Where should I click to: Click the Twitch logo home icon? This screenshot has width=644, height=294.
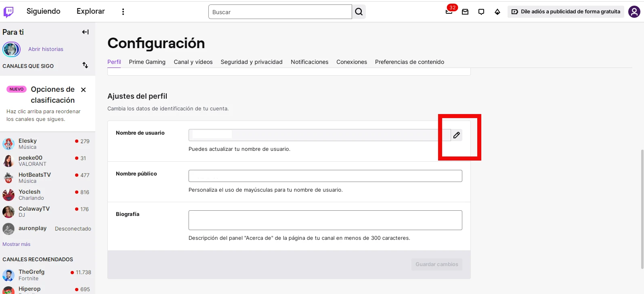8,12
